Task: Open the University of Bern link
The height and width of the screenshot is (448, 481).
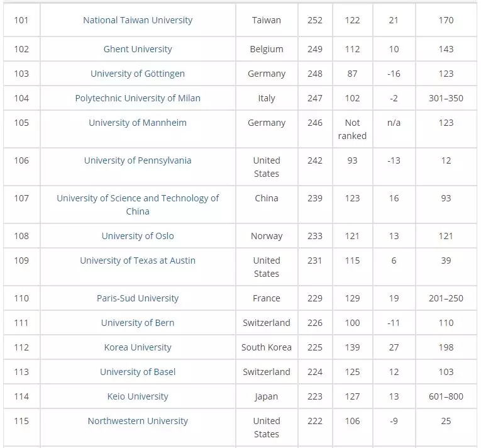Action: click(138, 323)
